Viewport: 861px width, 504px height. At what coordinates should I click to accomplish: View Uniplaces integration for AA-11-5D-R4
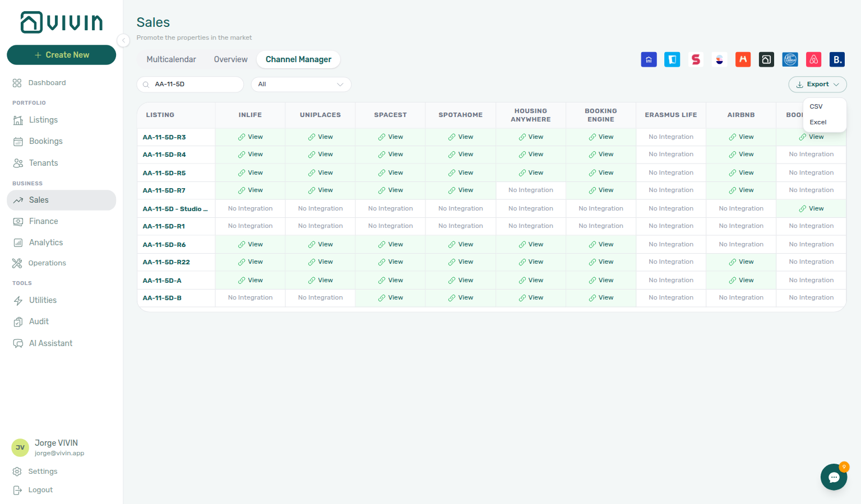pyautogui.click(x=321, y=155)
